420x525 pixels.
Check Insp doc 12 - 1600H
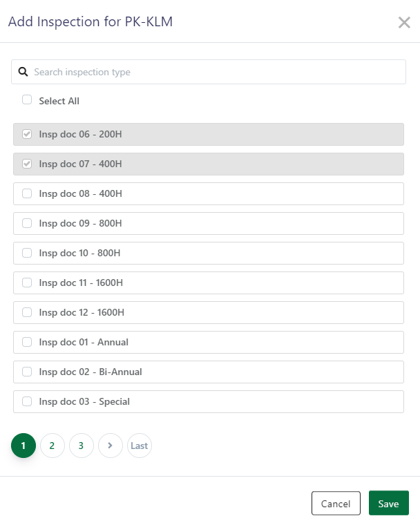click(x=27, y=312)
